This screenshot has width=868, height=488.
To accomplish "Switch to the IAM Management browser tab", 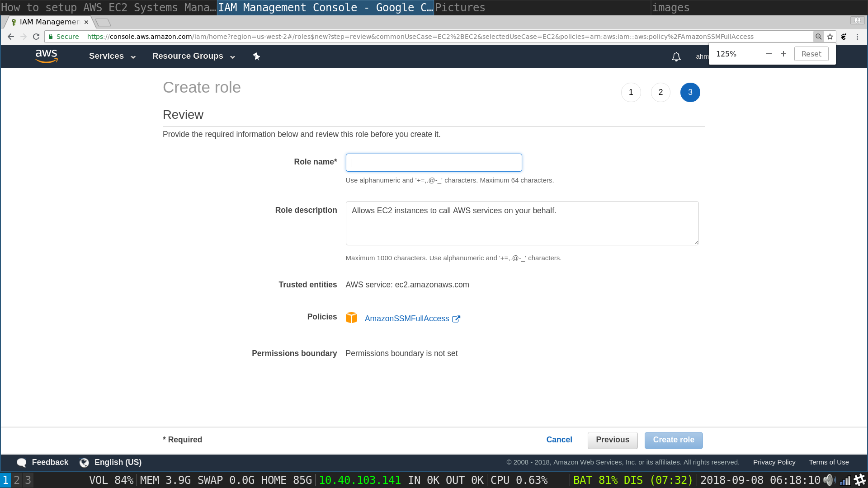I will click(49, 22).
